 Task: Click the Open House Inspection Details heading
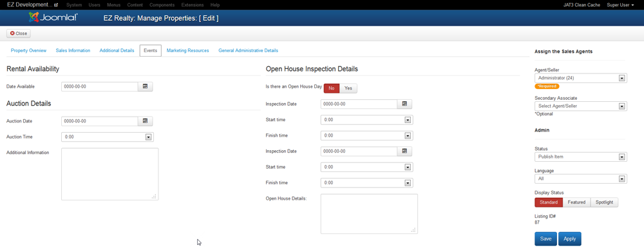(x=312, y=69)
